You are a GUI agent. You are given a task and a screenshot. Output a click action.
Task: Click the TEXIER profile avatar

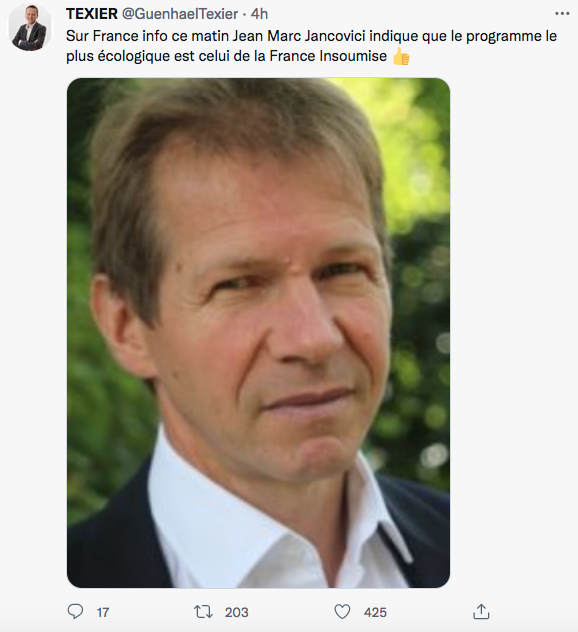[30, 27]
